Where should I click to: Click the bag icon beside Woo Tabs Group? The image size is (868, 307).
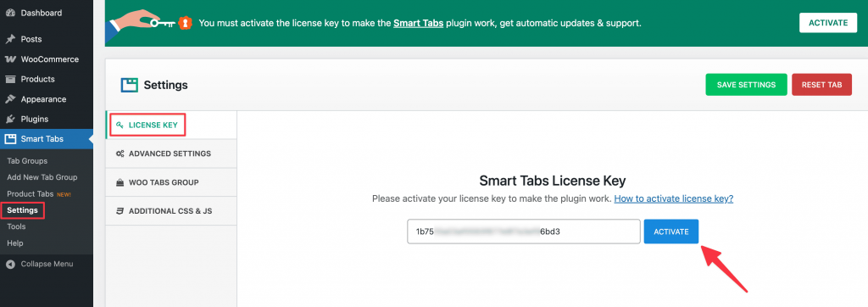coord(120,182)
